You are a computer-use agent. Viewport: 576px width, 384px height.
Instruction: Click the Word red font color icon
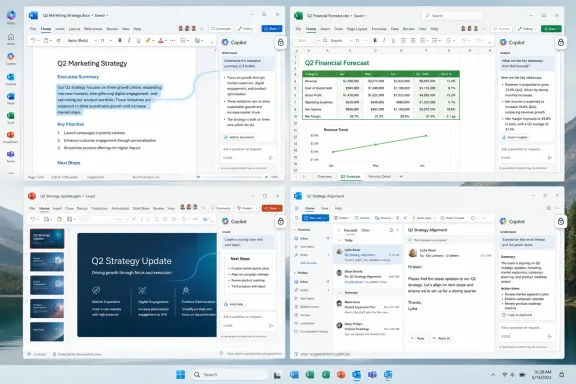point(161,40)
